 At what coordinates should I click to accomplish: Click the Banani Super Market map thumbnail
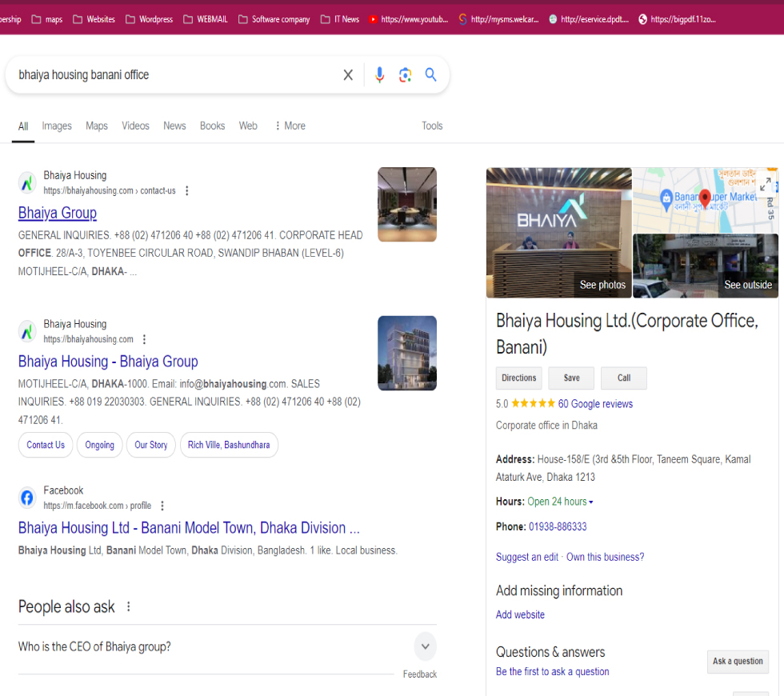coord(706,201)
